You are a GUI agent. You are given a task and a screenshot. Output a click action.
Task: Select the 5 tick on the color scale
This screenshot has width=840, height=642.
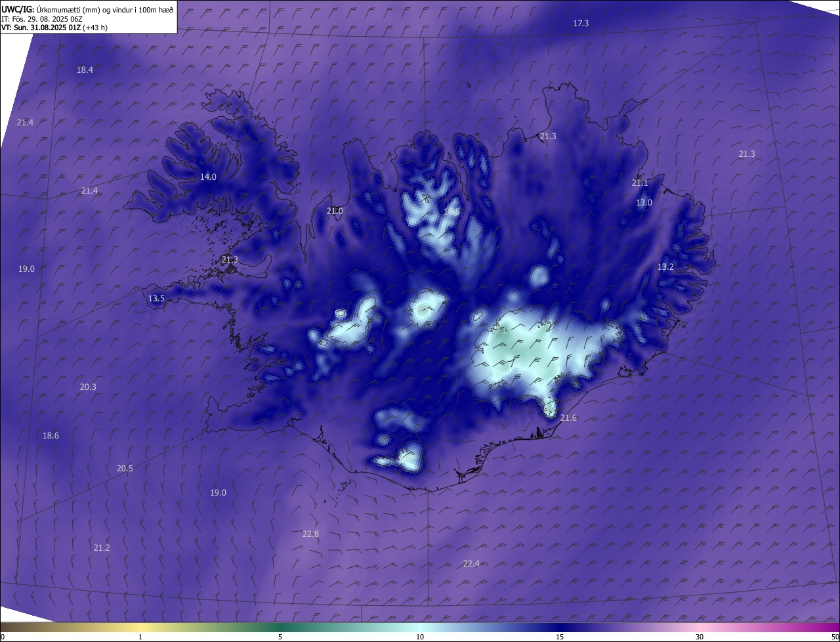[x=280, y=637]
